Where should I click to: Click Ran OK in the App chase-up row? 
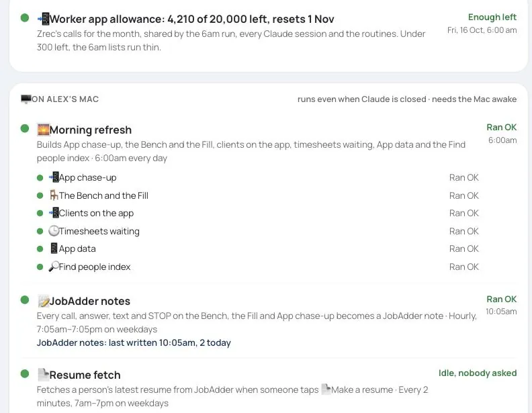point(463,177)
